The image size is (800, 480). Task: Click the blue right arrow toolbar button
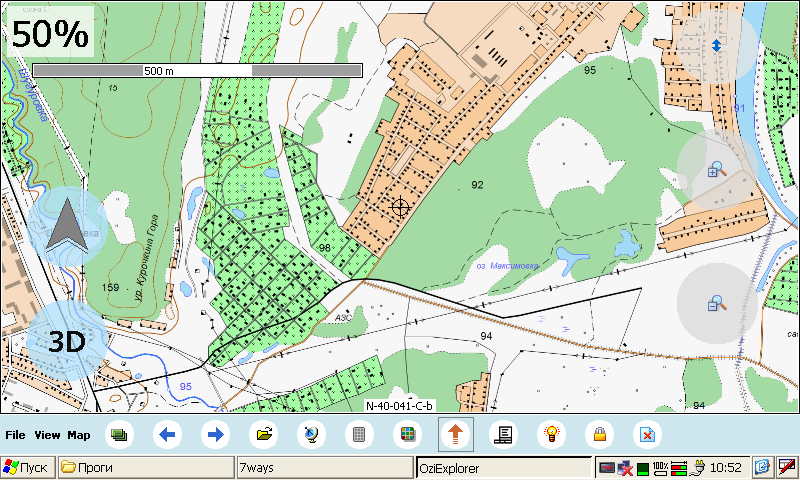pos(215,435)
